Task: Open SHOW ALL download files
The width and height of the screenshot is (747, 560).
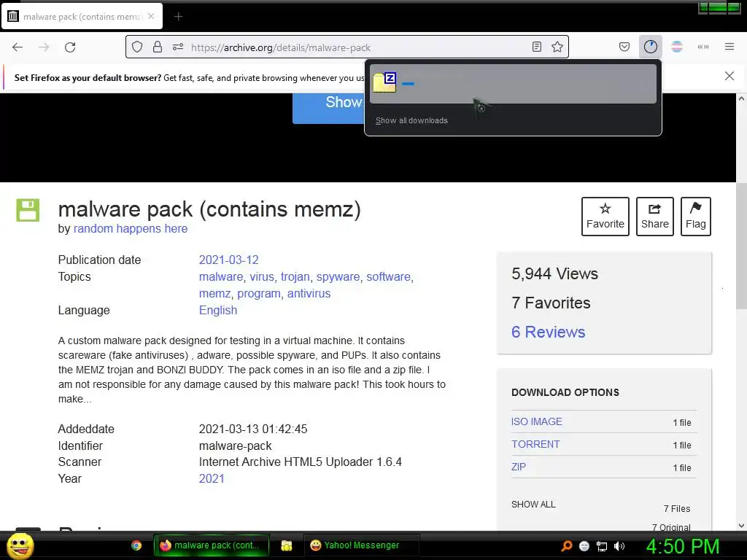Action: pyautogui.click(x=533, y=505)
